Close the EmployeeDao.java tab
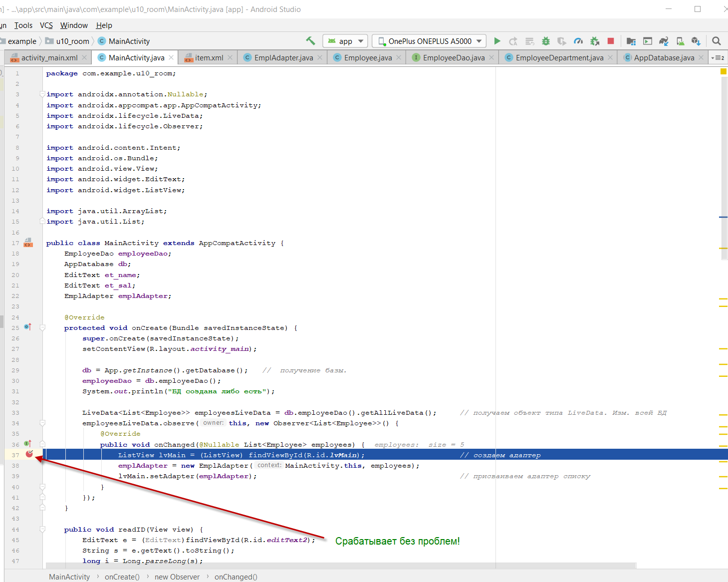This screenshot has width=728, height=582. (491, 57)
